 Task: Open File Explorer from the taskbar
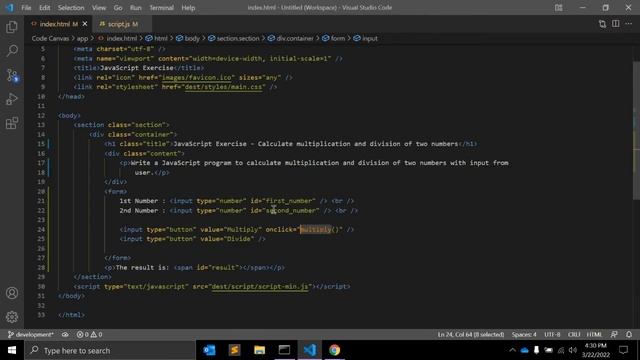(259, 350)
